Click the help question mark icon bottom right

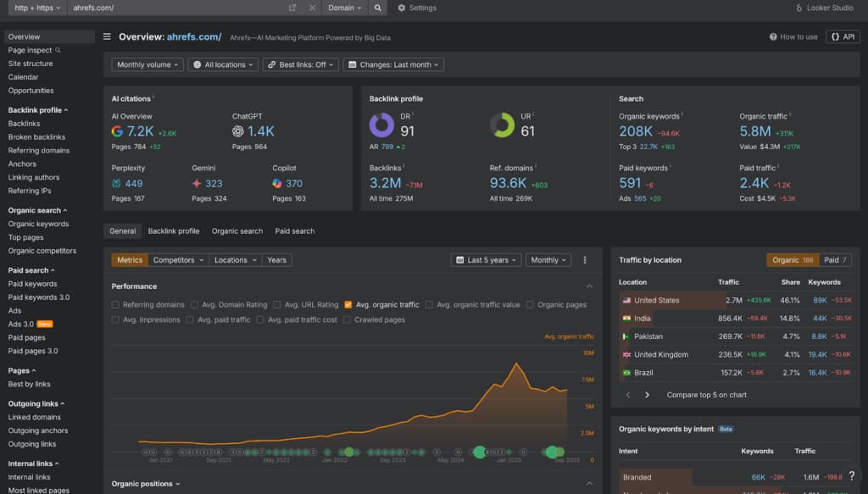pyautogui.click(x=851, y=475)
